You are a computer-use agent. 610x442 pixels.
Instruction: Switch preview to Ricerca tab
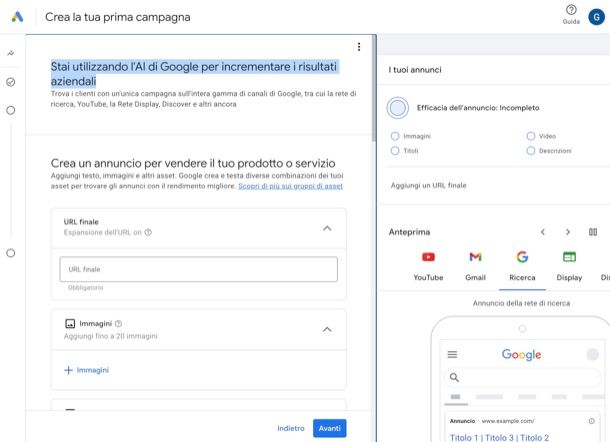[x=522, y=266]
